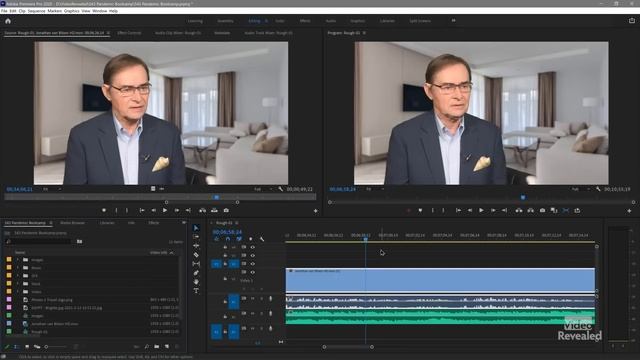Viewport: 640px width, 360px height.
Task: Switch to Effect Controls tab
Action: [129, 33]
